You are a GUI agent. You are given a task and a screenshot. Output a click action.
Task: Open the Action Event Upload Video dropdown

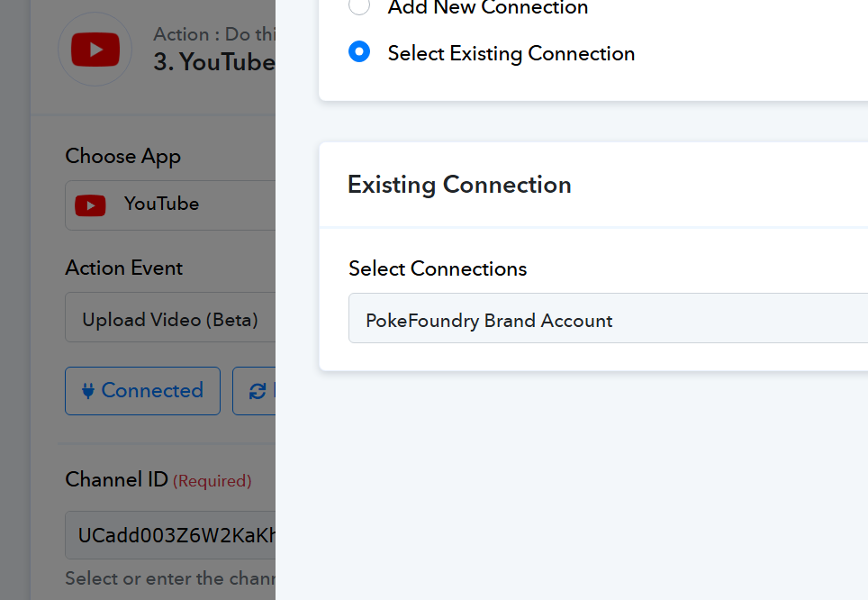pyautogui.click(x=170, y=317)
